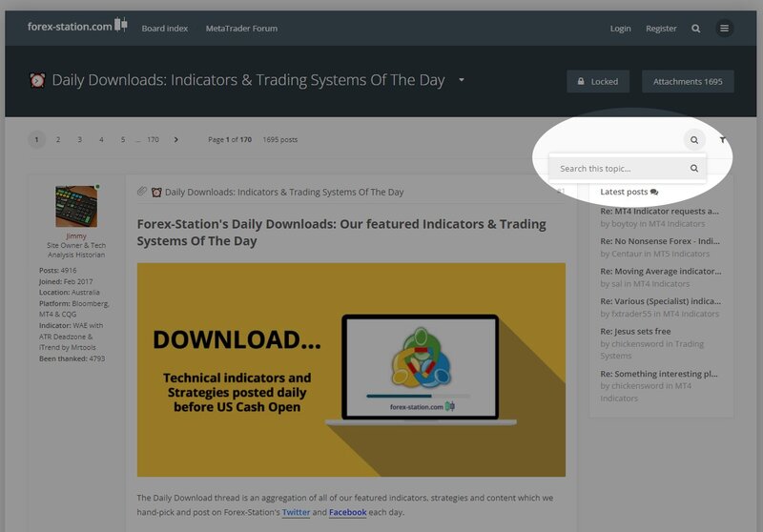Submit topic search with magnifier icon

point(694,168)
